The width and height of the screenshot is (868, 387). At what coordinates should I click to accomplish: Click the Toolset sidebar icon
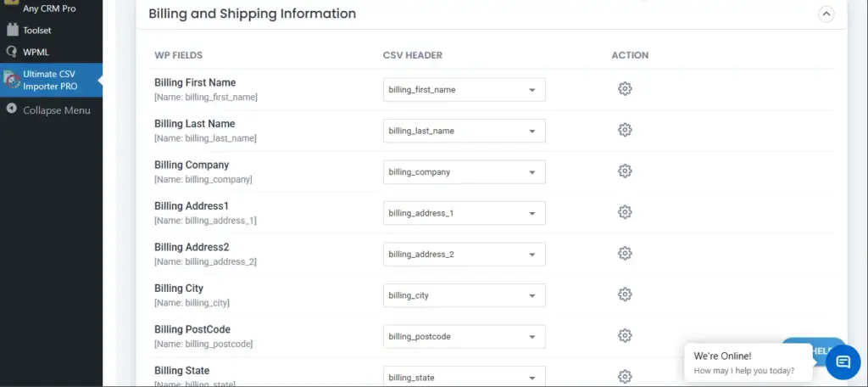coord(12,30)
